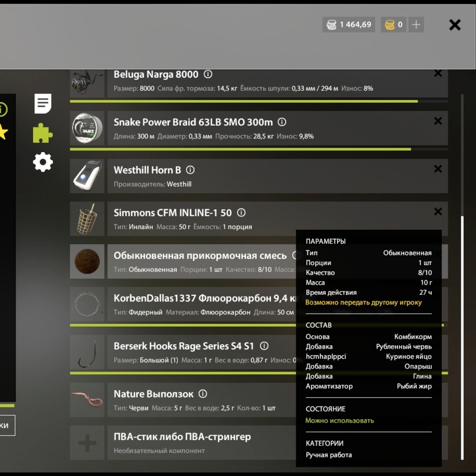Show info for Snake Power Braid 63LB
Viewport: 476px width, 476px height.
tap(282, 122)
